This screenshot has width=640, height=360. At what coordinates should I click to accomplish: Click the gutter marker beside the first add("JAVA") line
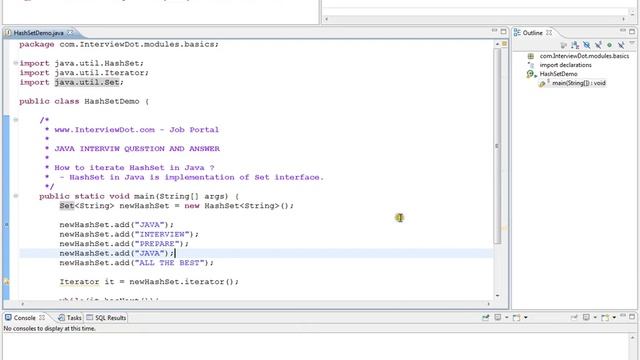point(6,224)
